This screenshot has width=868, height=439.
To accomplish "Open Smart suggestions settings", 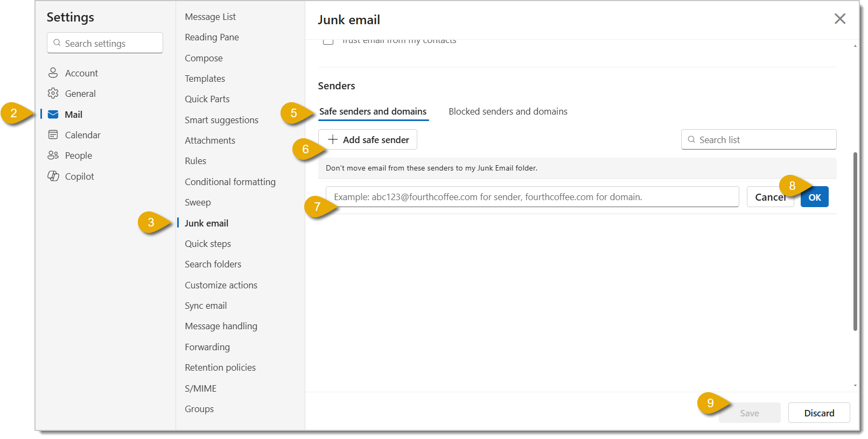I will pyautogui.click(x=221, y=120).
